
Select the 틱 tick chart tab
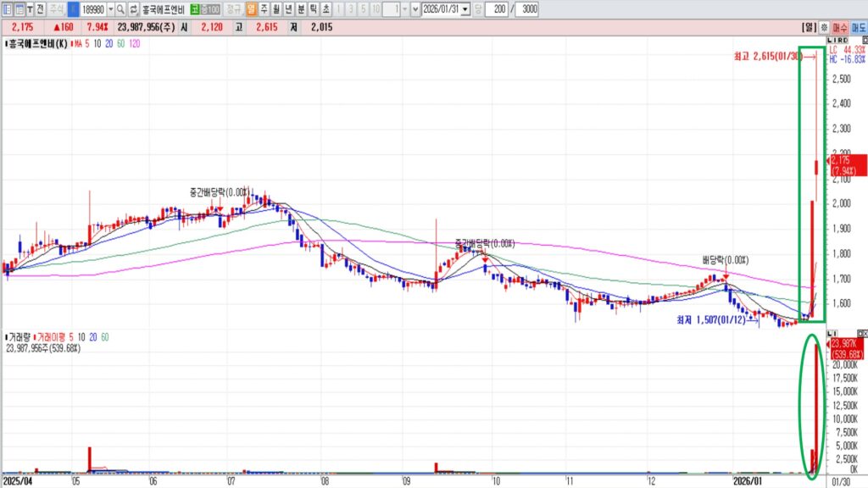point(314,8)
